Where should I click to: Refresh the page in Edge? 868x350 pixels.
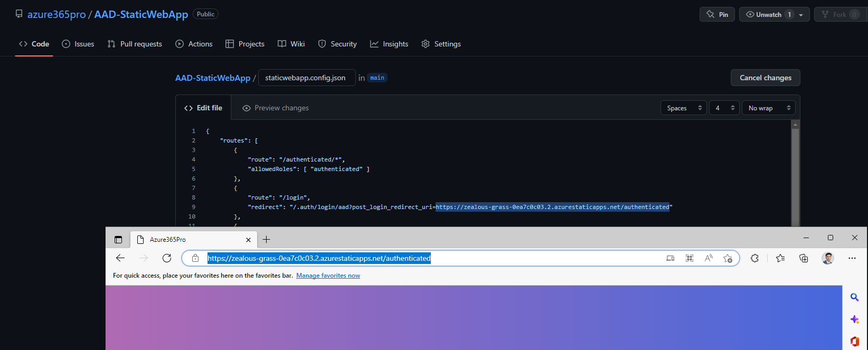(167, 258)
